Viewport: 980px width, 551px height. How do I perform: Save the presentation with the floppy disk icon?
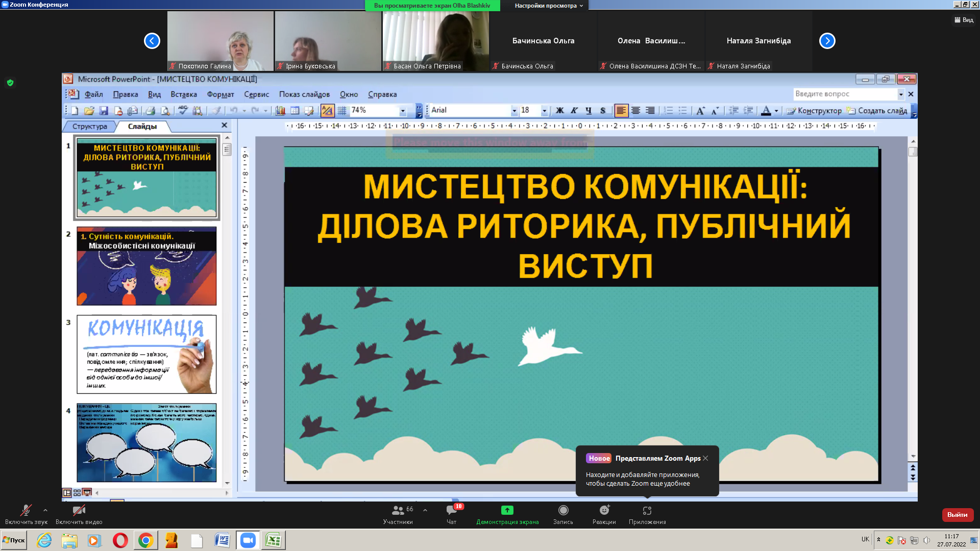(104, 110)
